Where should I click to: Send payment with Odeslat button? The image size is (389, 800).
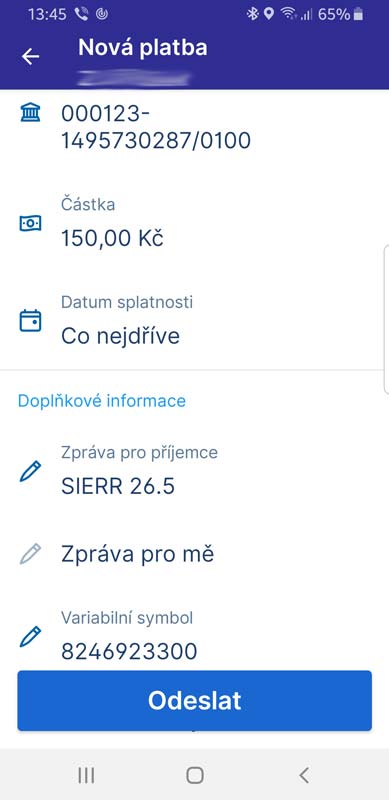tap(194, 701)
